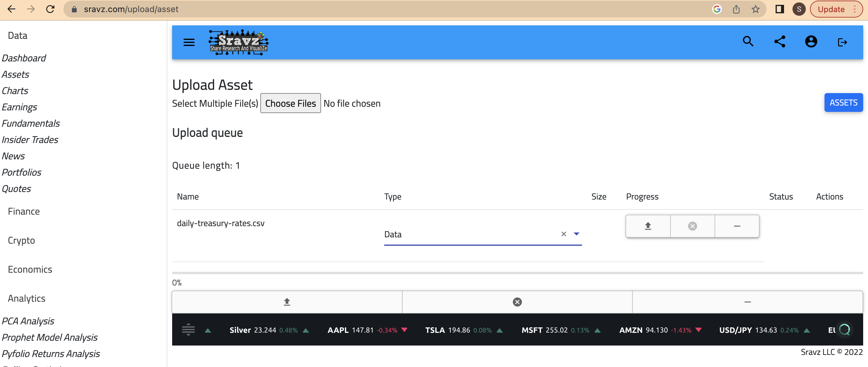Open Prophet Model Analysis
The height and width of the screenshot is (367, 868).
[50, 337]
